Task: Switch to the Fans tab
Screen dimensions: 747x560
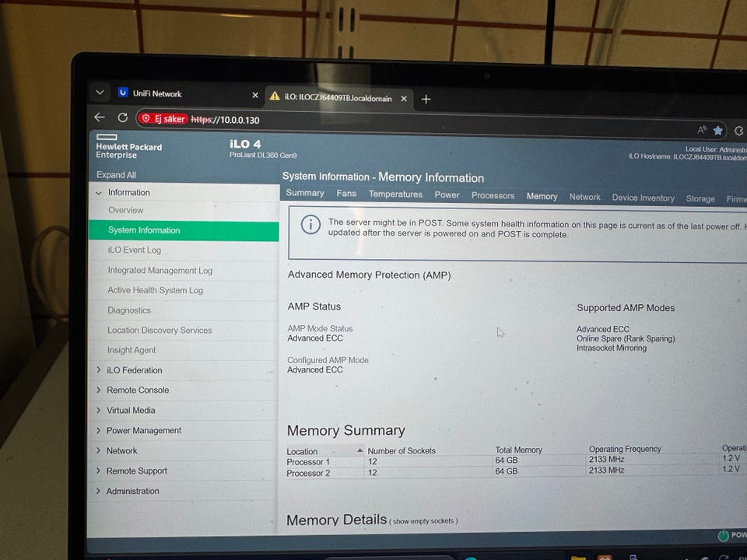Action: coord(346,194)
